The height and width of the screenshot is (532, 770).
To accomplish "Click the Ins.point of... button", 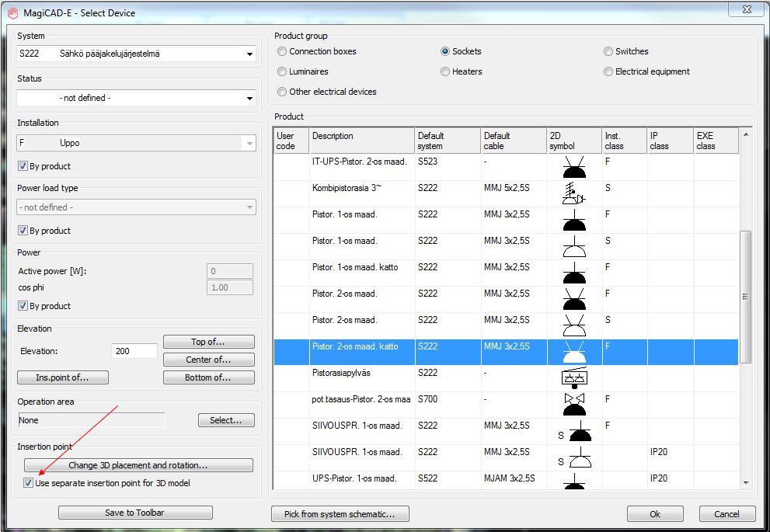I will (x=63, y=377).
